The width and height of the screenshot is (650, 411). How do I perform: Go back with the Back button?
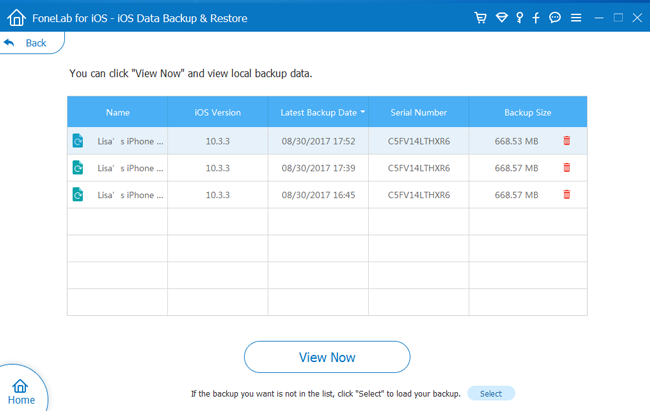[32, 43]
